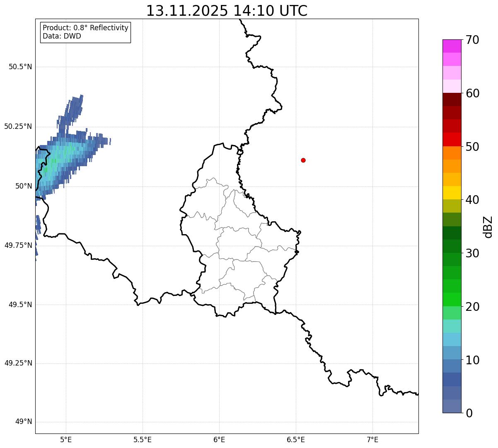
Task: Click the 20 tick on colorbar
Action: click(x=472, y=307)
